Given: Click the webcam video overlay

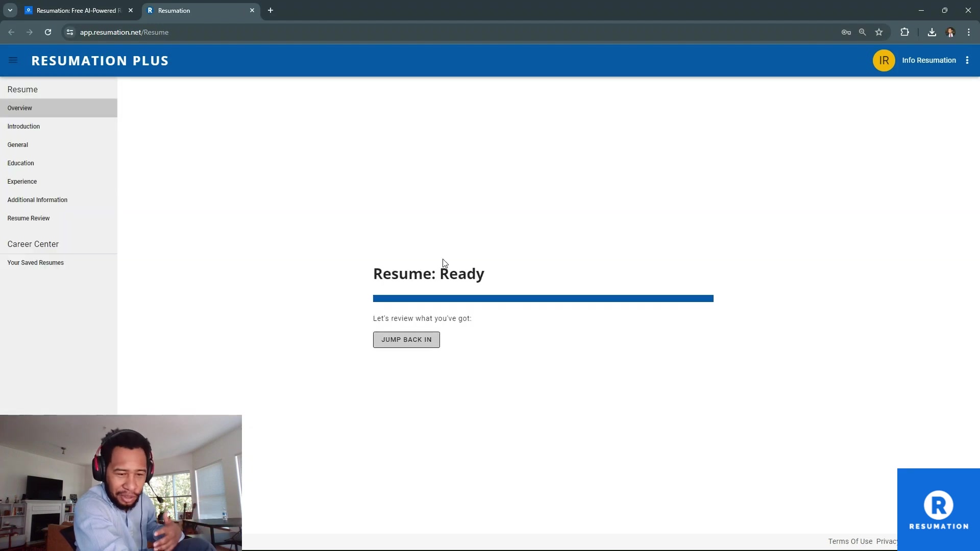Looking at the screenshot, I should click(x=121, y=483).
